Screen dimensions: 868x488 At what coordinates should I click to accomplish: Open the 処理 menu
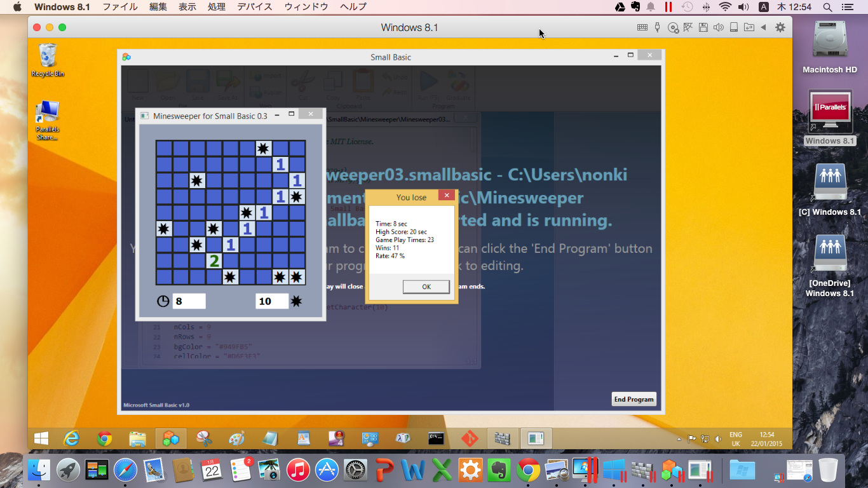[x=217, y=7]
